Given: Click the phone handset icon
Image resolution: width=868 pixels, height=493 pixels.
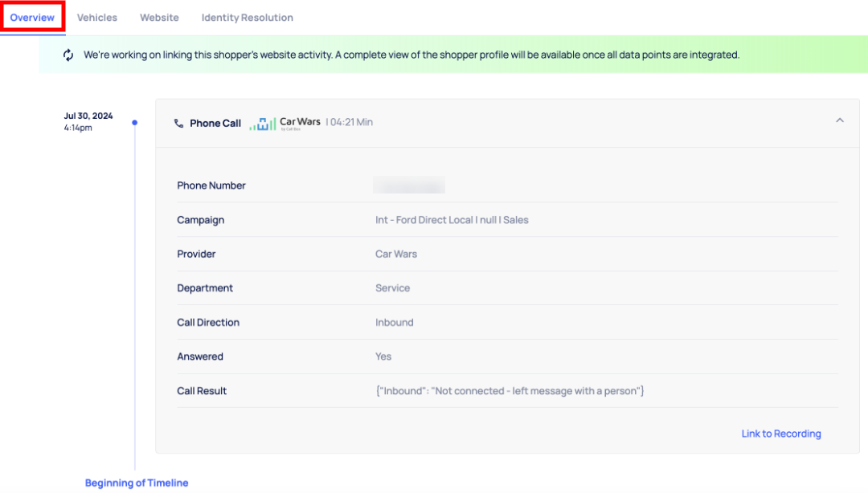Looking at the screenshot, I should click(x=178, y=123).
